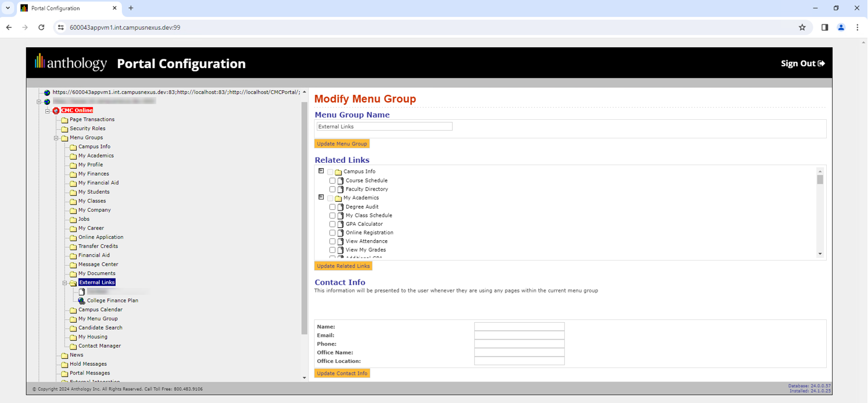Click the Campus Info folder icon in tree
The width and height of the screenshot is (868, 403).
coord(73,147)
